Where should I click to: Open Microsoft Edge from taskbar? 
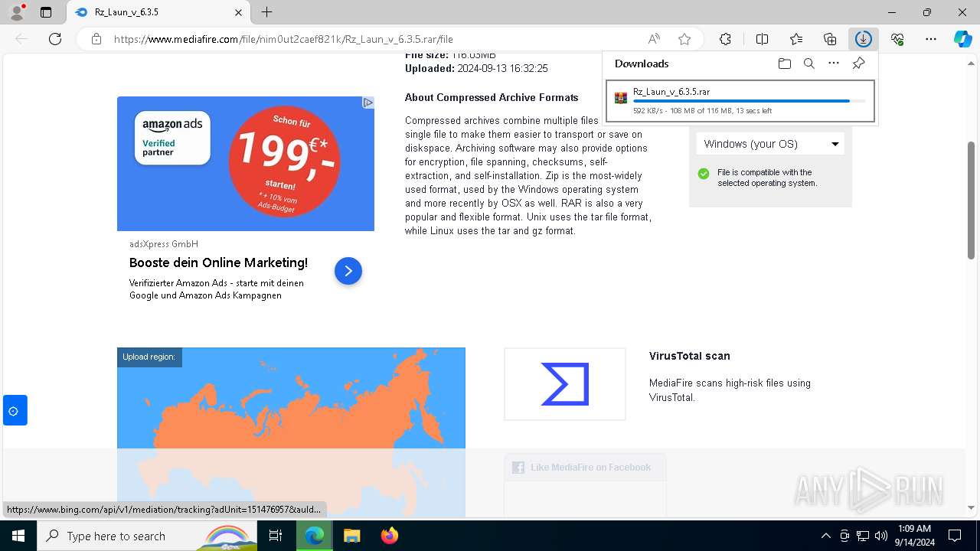click(x=315, y=536)
